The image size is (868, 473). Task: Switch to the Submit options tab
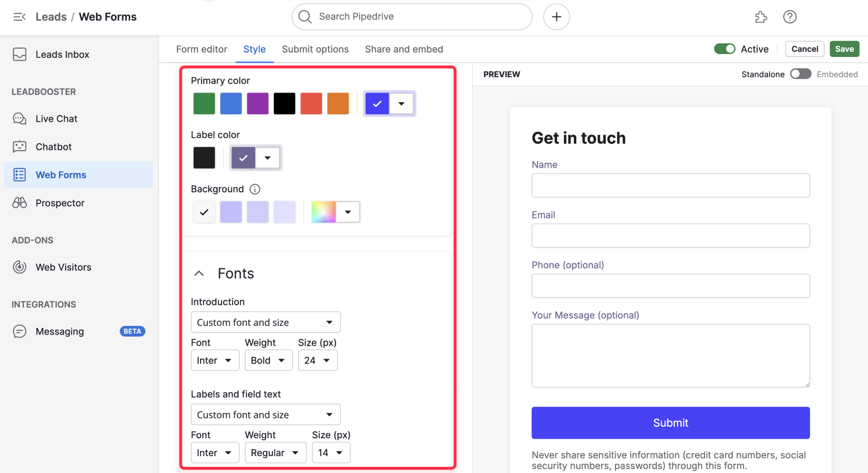pos(315,49)
